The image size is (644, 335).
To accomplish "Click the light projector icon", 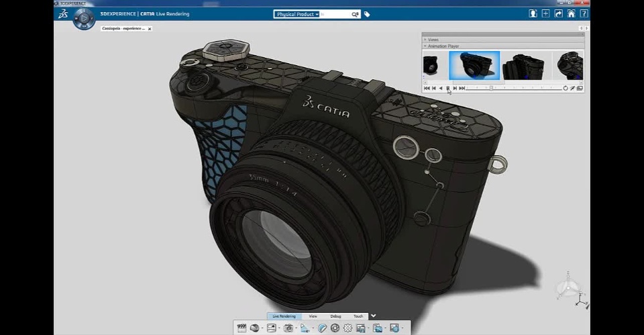I will (x=305, y=328).
